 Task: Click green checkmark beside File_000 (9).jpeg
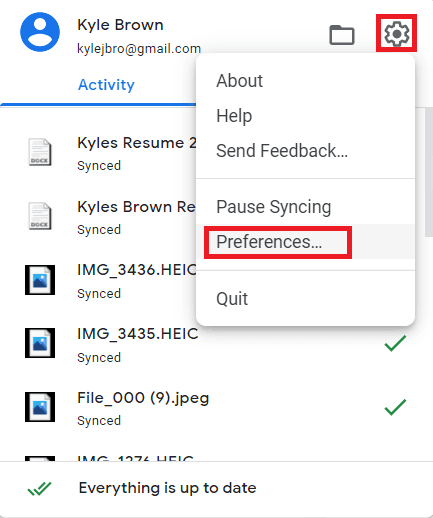395,407
